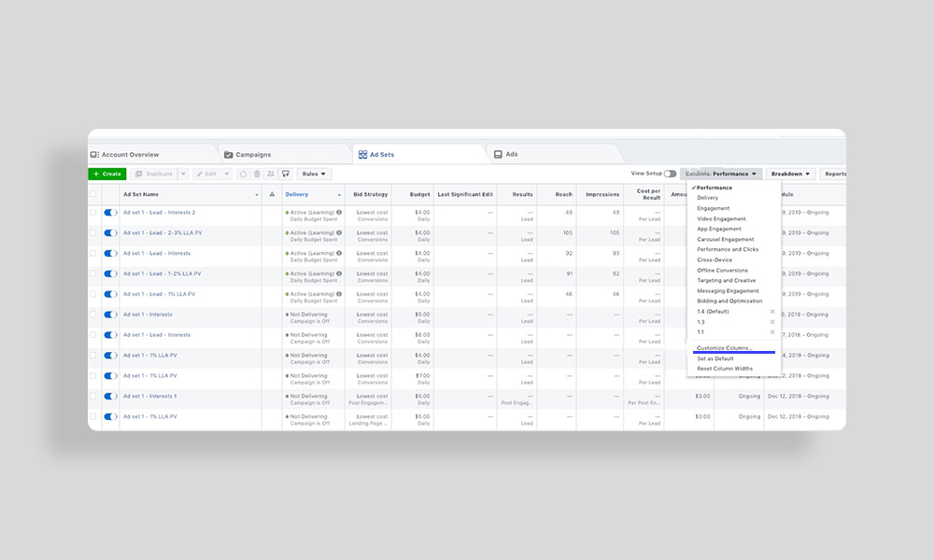Open the audiences people icon in toolbar
Screen dimensions: 934x560
[x=271, y=174]
